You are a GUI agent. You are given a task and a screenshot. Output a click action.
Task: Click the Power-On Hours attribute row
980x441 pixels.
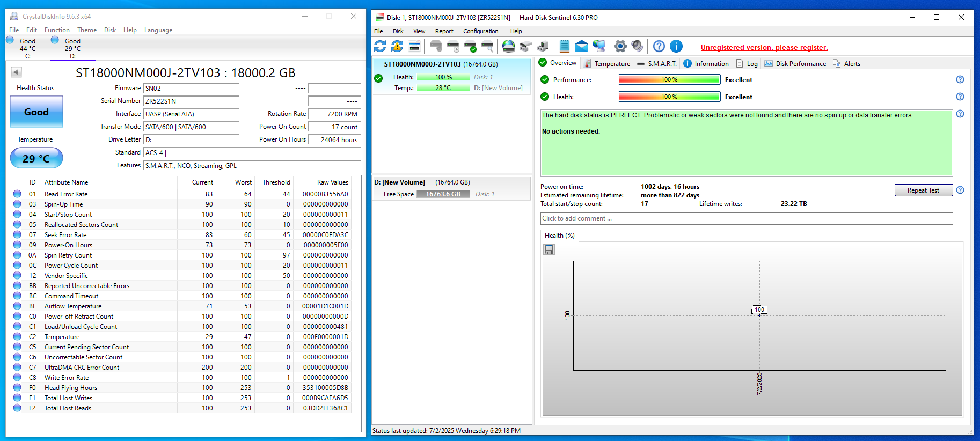point(182,245)
